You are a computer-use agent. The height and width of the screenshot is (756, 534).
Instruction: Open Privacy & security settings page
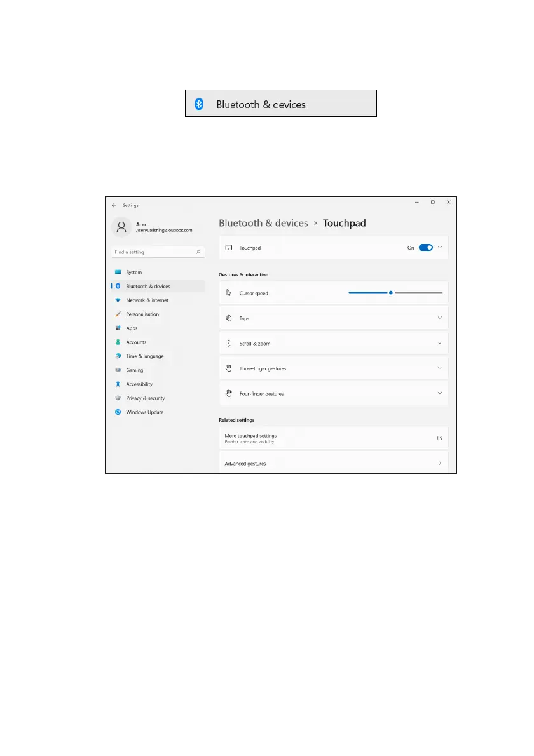(x=145, y=398)
